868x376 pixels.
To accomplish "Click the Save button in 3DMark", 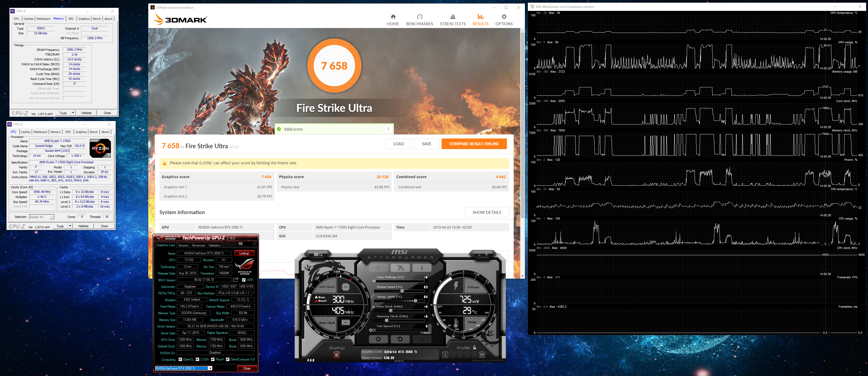I will click(x=427, y=144).
